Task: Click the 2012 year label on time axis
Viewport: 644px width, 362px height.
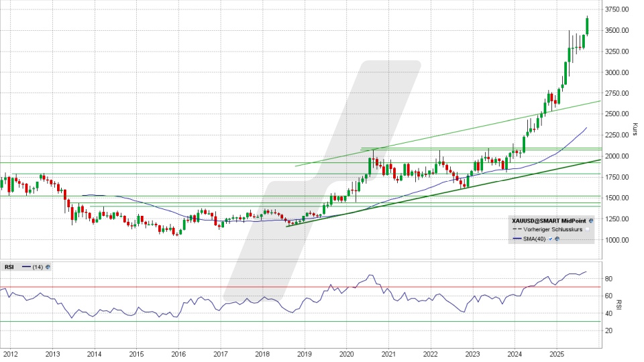Action: pyautogui.click(x=10, y=354)
